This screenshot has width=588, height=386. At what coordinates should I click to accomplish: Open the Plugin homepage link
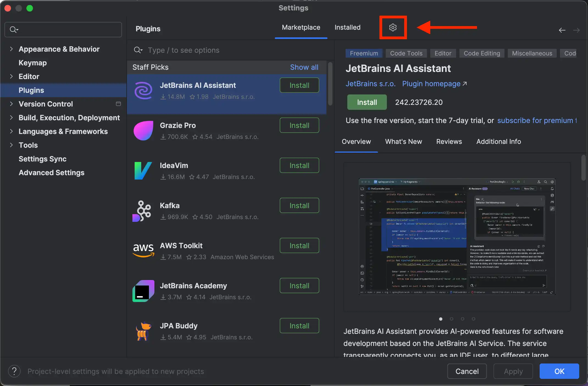click(431, 84)
